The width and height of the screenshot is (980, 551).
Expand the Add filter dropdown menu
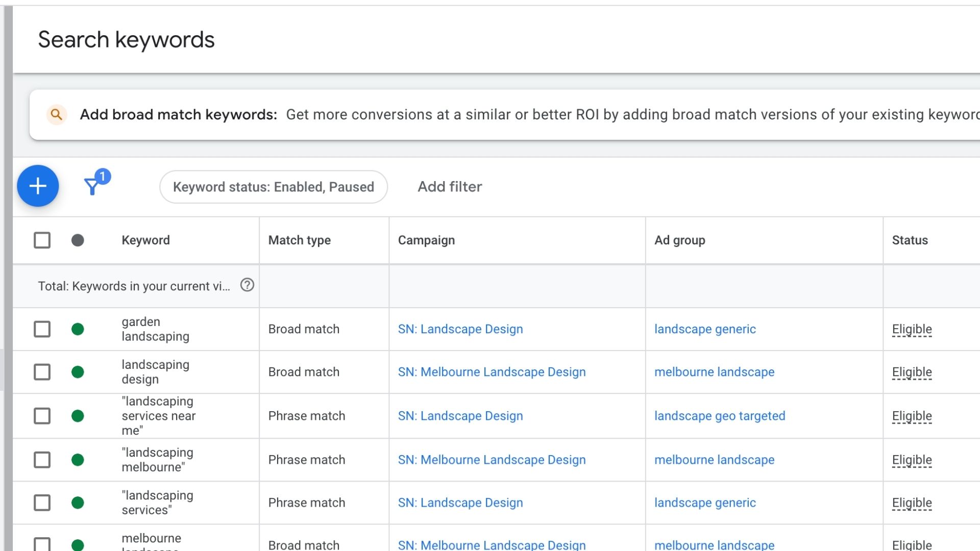coord(449,186)
